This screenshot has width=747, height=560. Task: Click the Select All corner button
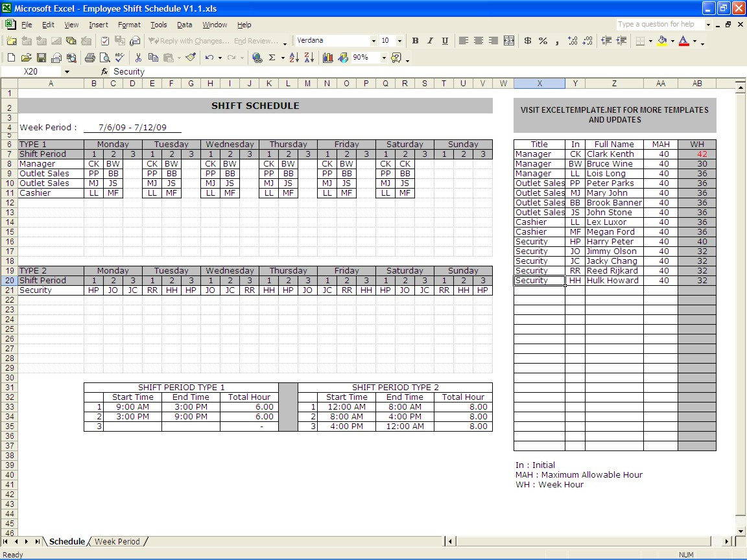coord(9,84)
